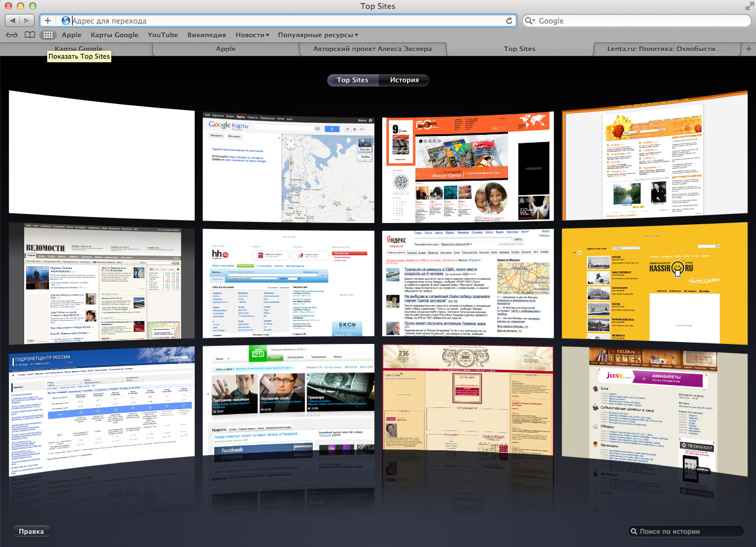Screen dimensions: 756x547
Task: Switch to the История view
Action: point(404,80)
